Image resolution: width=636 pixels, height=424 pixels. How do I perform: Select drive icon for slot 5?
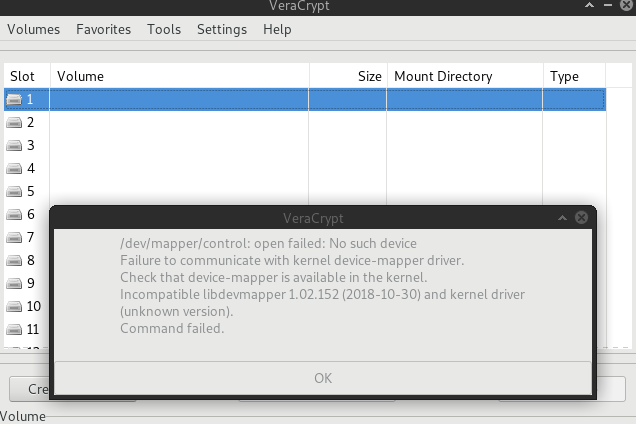coord(14,191)
